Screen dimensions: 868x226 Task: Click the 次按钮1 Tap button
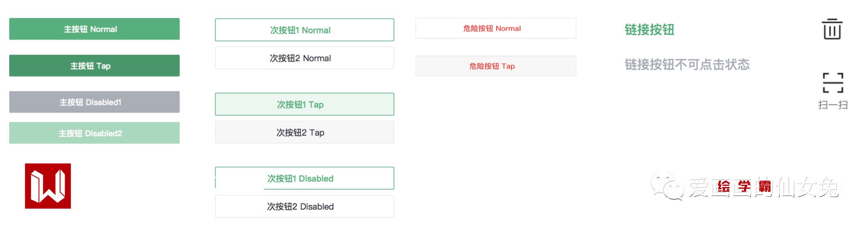tap(304, 104)
